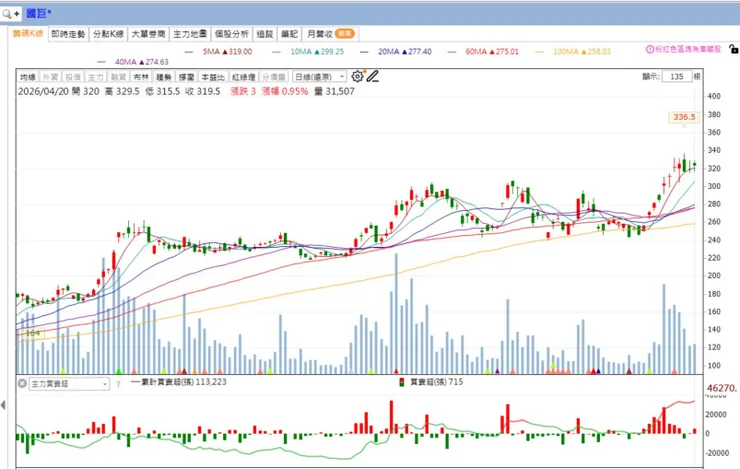Toggle 外資 overlay button
Viewport: 740px width, 469px height.
pos(50,77)
